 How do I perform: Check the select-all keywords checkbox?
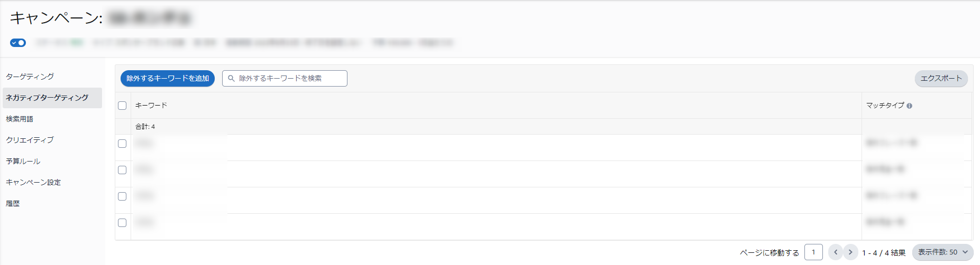point(122,106)
